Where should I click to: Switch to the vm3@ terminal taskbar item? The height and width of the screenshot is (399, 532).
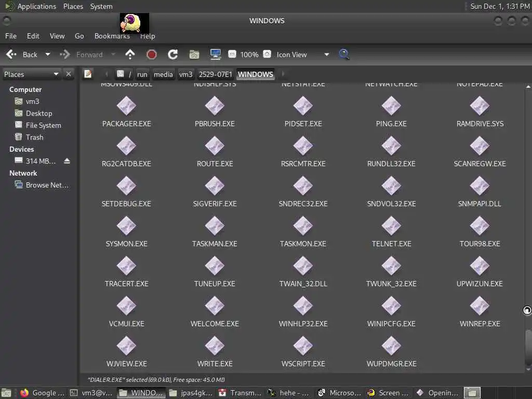(x=91, y=393)
